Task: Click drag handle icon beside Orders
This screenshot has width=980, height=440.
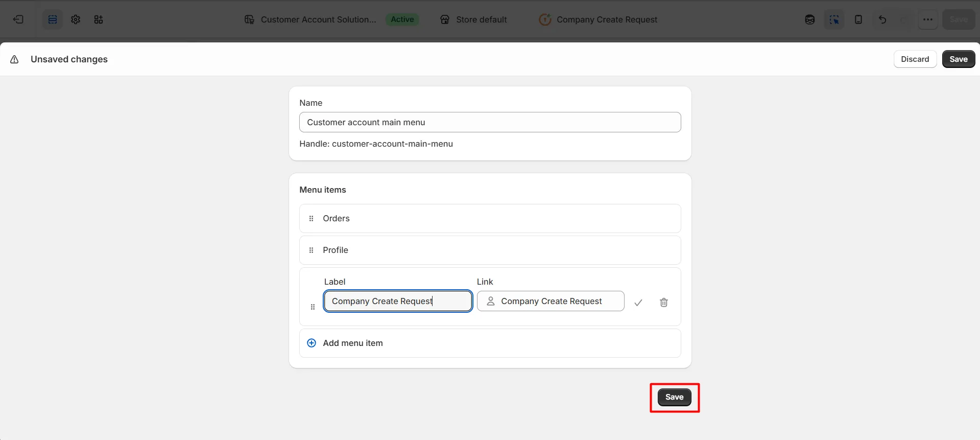Action: [312, 218]
